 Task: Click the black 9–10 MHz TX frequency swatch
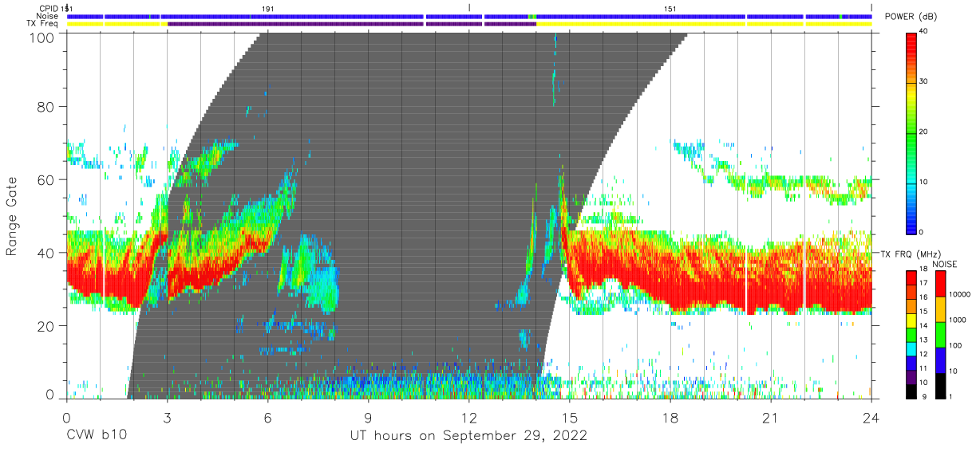pyautogui.click(x=912, y=390)
